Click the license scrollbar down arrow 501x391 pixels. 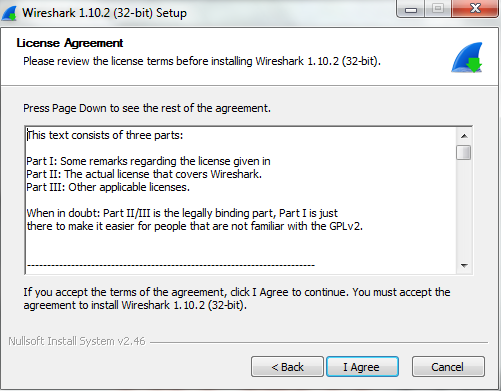coord(464,266)
